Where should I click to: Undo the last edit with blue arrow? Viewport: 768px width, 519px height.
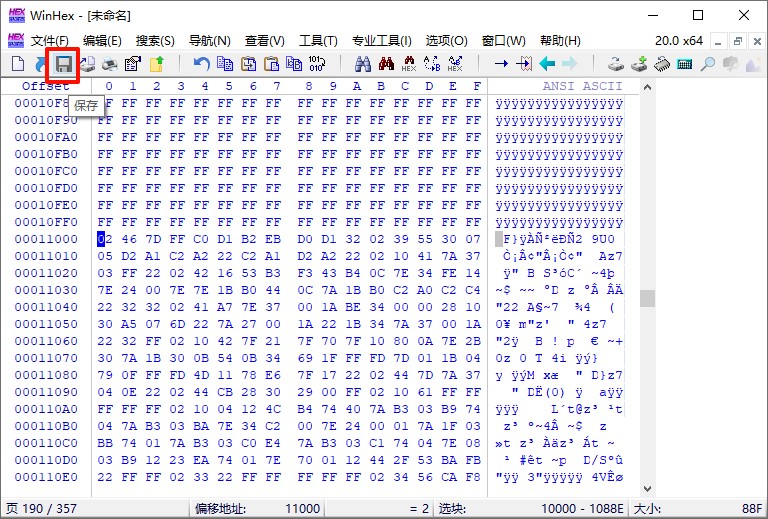tap(202, 64)
